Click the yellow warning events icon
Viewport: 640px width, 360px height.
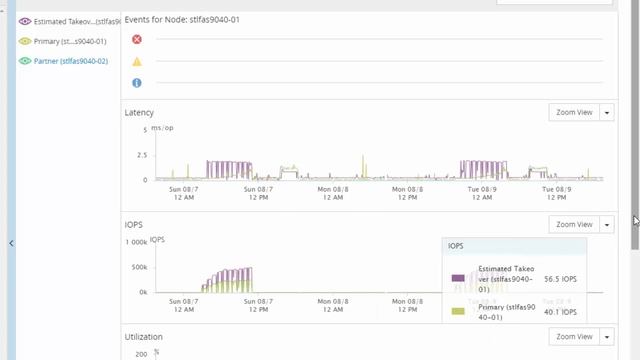tap(137, 62)
